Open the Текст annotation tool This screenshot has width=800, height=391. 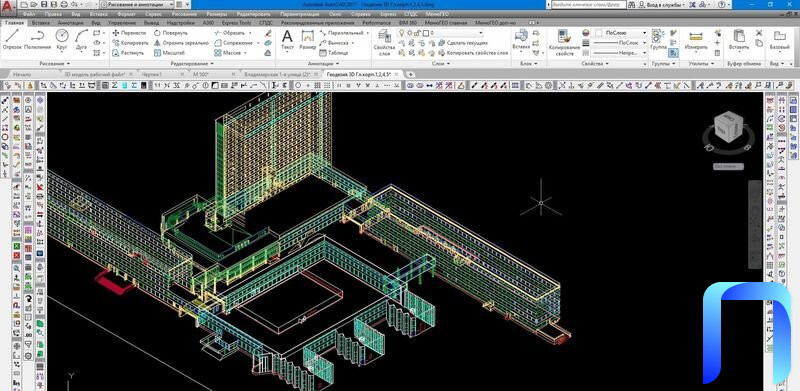click(287, 40)
